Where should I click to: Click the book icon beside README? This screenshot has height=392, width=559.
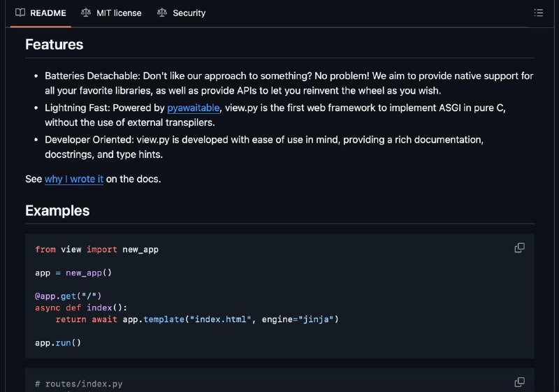click(x=20, y=13)
